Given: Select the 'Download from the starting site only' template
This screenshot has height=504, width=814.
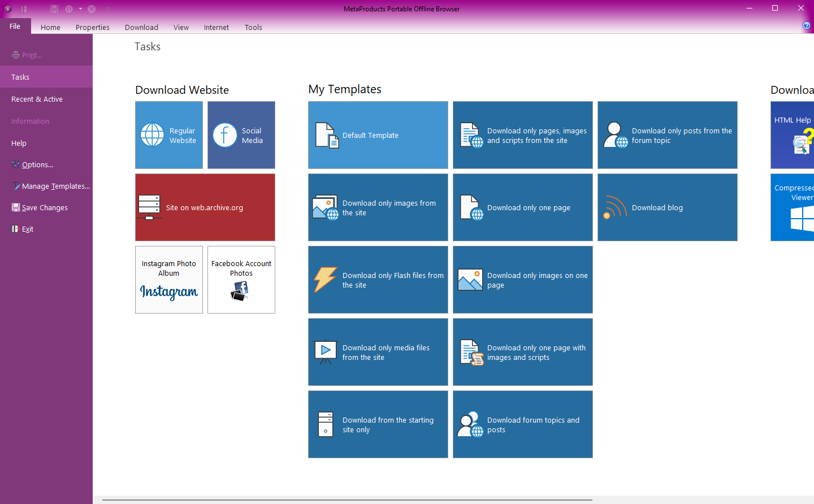Looking at the screenshot, I should click(378, 424).
